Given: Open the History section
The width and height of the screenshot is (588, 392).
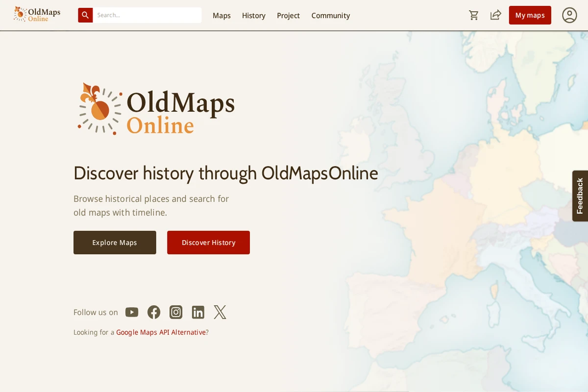Looking at the screenshot, I should (x=253, y=16).
